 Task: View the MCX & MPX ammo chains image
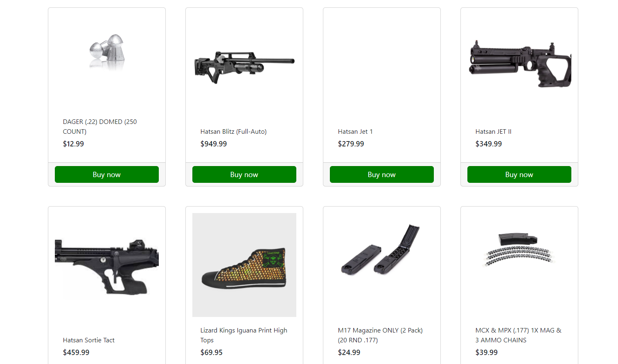[x=519, y=249]
